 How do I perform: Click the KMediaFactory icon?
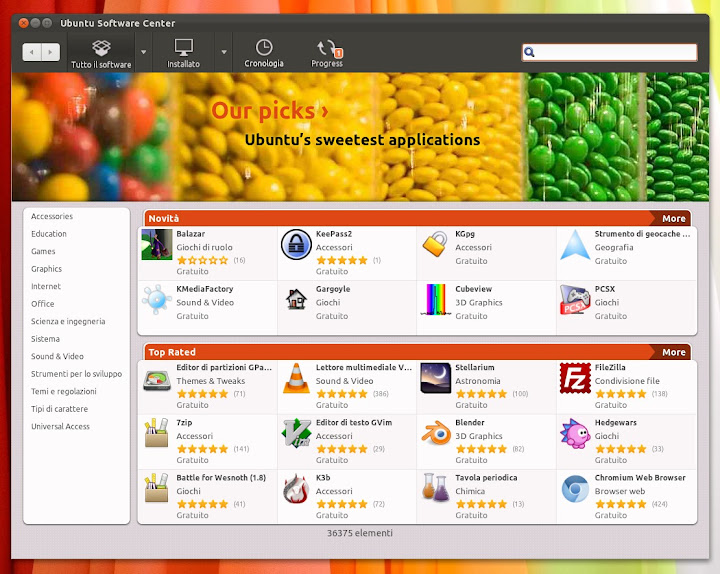tap(157, 299)
